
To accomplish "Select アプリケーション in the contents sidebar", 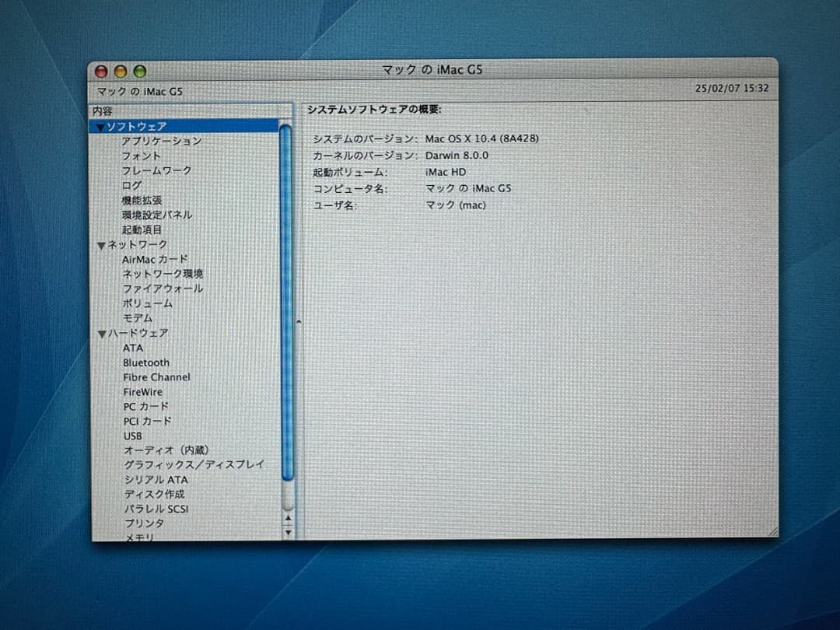I will coord(161,141).
